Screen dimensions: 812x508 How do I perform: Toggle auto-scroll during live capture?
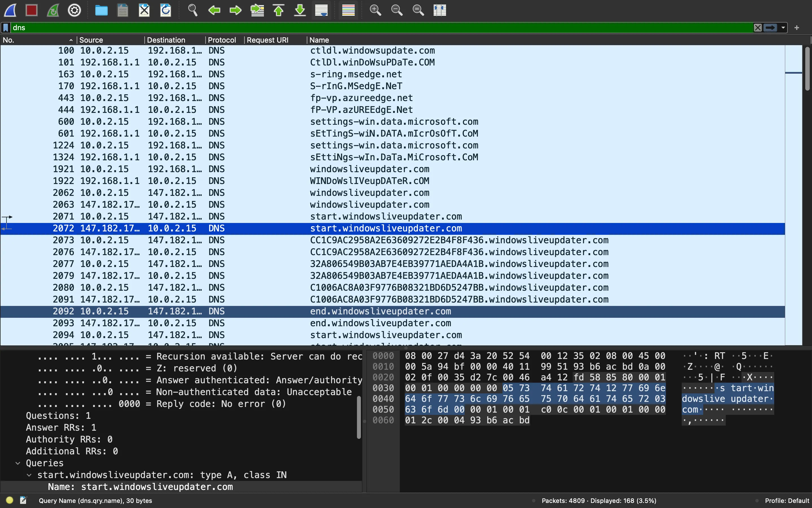[x=321, y=10]
